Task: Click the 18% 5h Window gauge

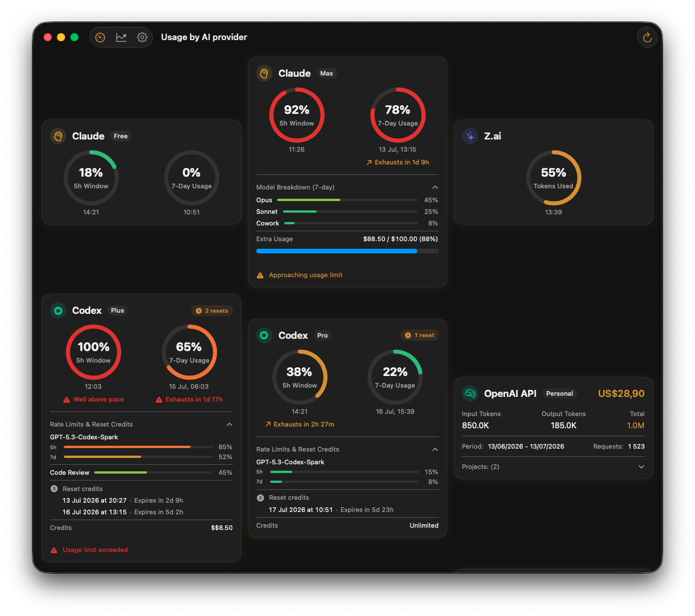Action: click(x=91, y=178)
